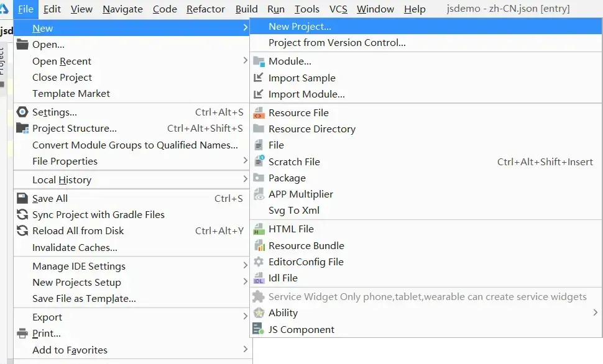Click the Resource File icon
The height and width of the screenshot is (364, 603).
[259, 112]
